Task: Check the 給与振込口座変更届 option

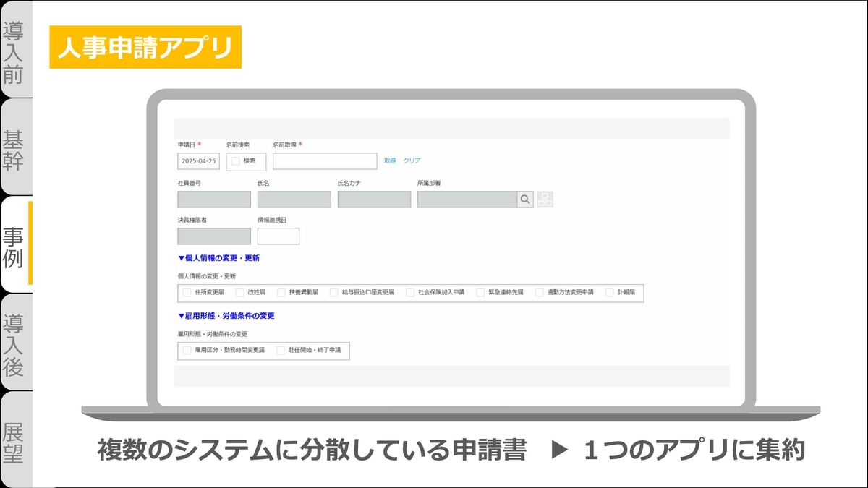Action: click(x=334, y=293)
